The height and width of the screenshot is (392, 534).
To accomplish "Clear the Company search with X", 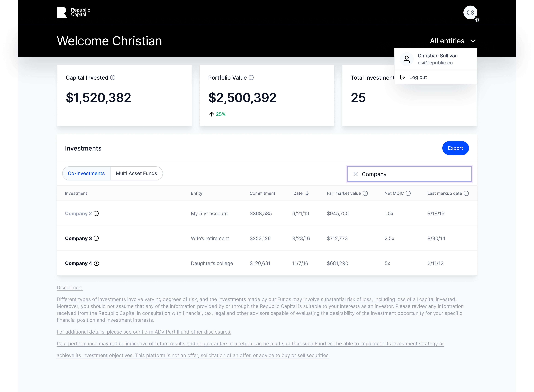I will [x=355, y=174].
